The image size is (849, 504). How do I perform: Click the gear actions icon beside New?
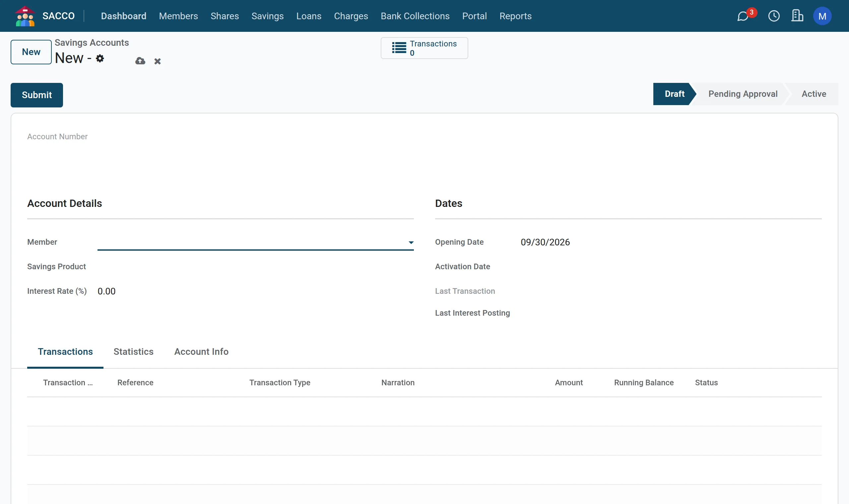[100, 58]
